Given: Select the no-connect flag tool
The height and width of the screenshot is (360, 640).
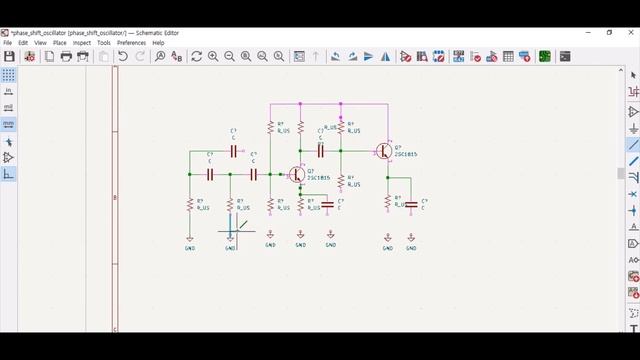Looking at the screenshot, I should pos(633,194).
